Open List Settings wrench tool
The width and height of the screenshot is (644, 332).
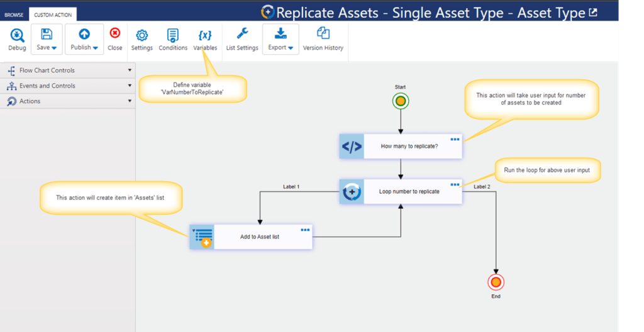coord(242,40)
